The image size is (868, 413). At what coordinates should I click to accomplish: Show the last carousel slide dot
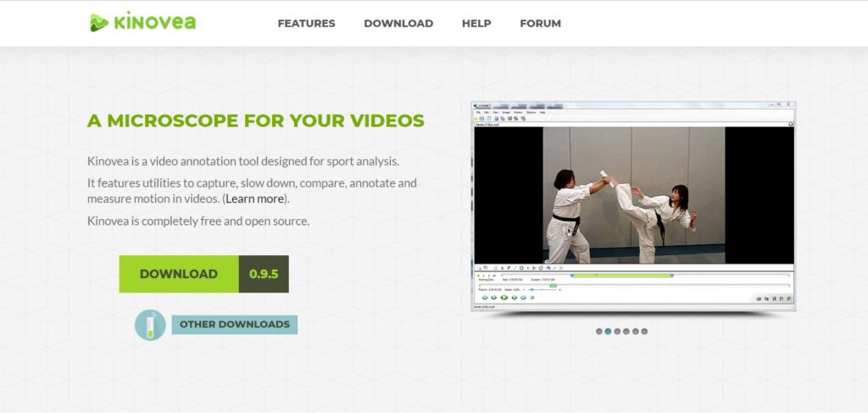pos(644,332)
